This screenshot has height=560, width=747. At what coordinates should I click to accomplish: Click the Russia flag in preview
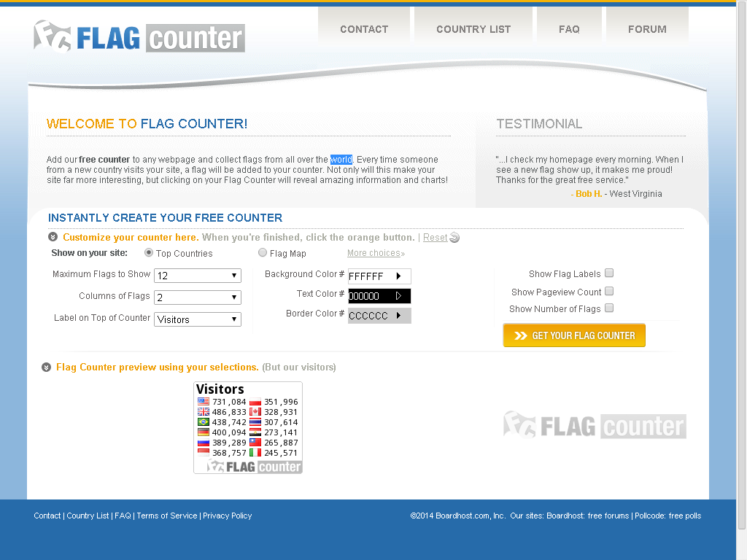[x=204, y=443]
